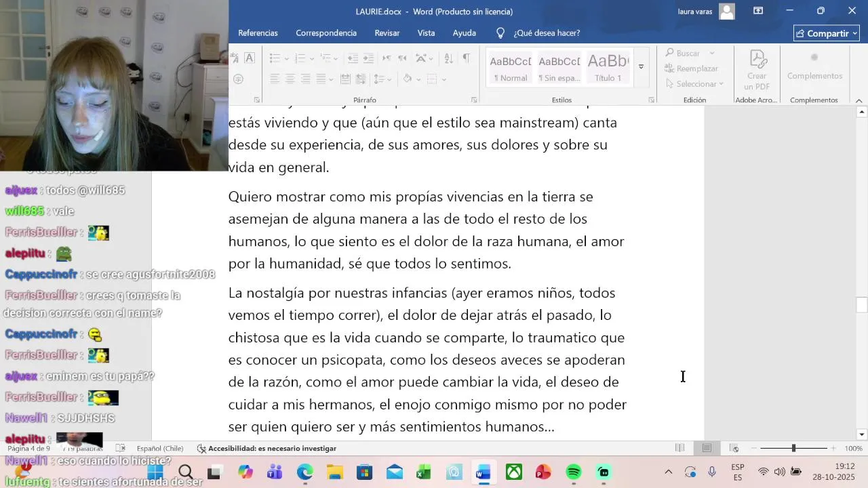868x488 pixels.
Task: Apply shading with the paint bucket
Action: pos(407,79)
